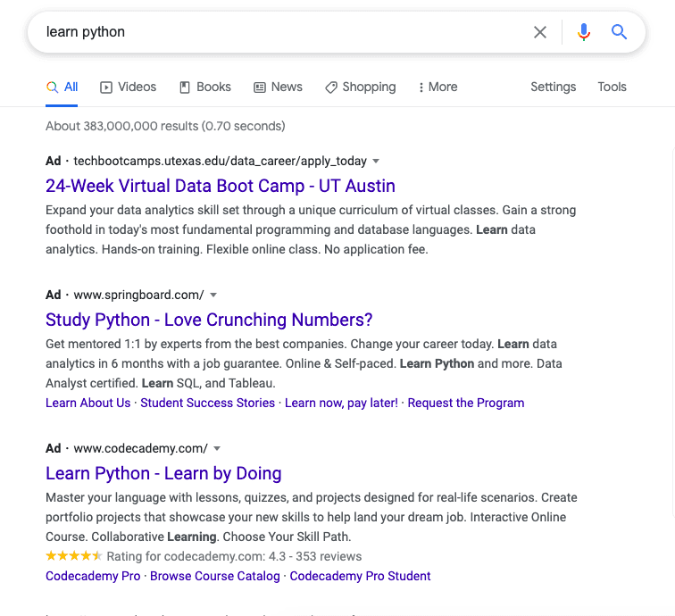Open Study Python - Love Crunching Numbers link
This screenshot has height=616, width=675.
coord(209,320)
